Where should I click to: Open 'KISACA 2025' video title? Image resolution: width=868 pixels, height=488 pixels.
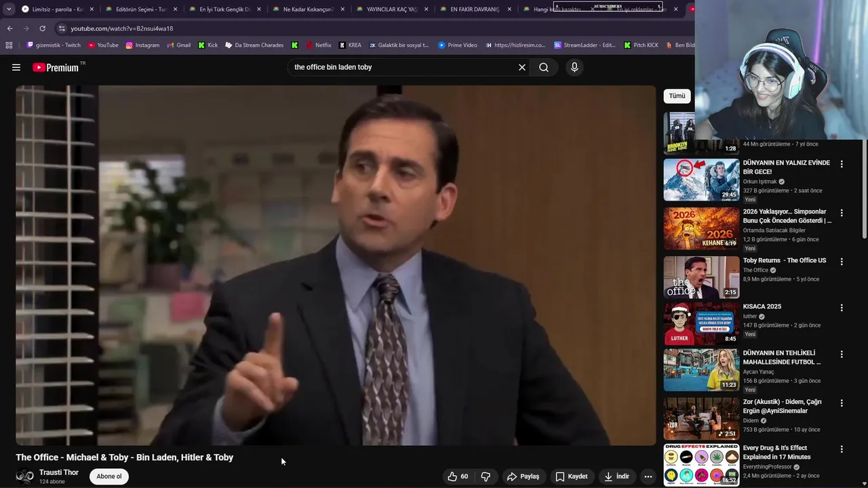click(762, 306)
